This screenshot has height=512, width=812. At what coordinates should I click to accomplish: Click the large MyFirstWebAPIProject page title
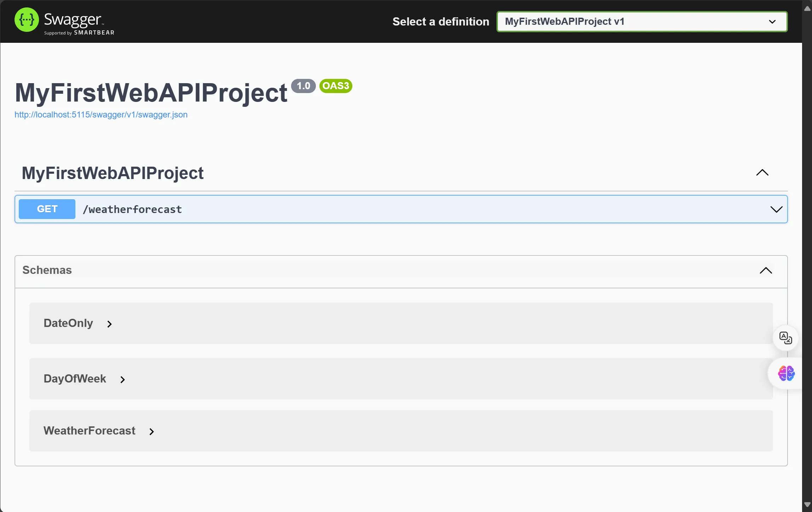pos(151,93)
